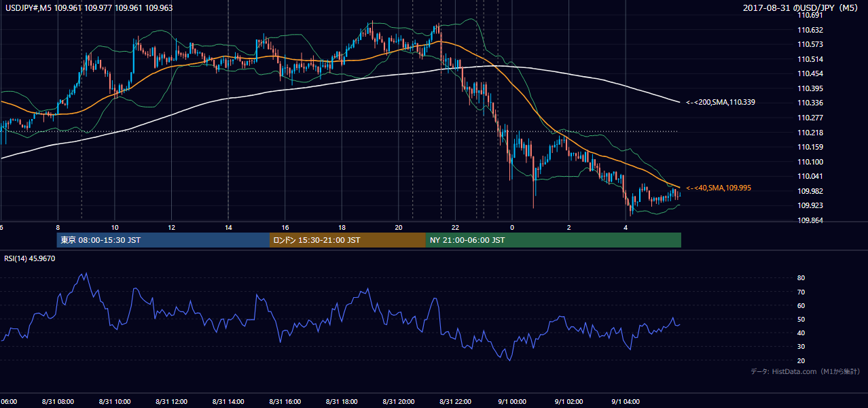The width and height of the screenshot is (868, 408).
Task: Click the 110.100 price axis label
Action: pos(810,162)
